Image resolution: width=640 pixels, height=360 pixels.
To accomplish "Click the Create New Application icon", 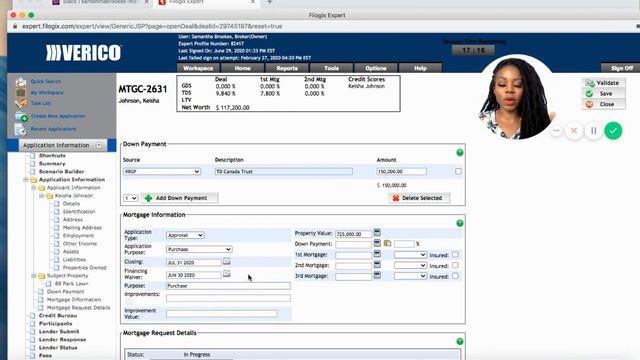I will point(21,117).
